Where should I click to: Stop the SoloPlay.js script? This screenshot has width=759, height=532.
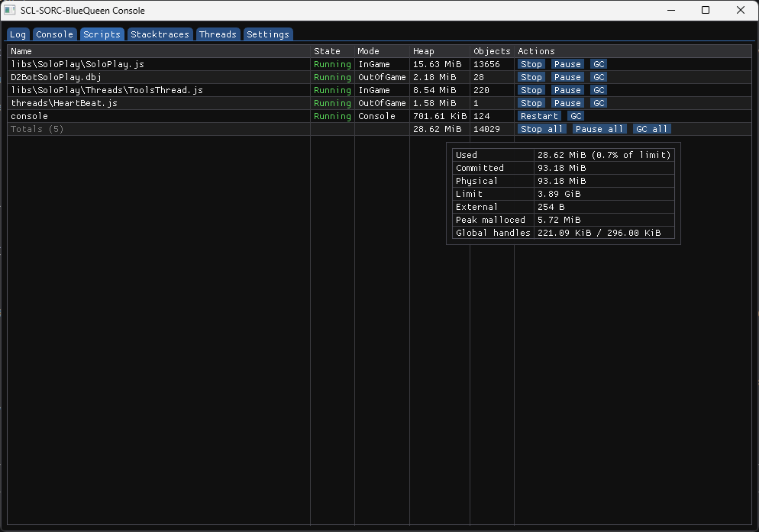pyautogui.click(x=531, y=64)
